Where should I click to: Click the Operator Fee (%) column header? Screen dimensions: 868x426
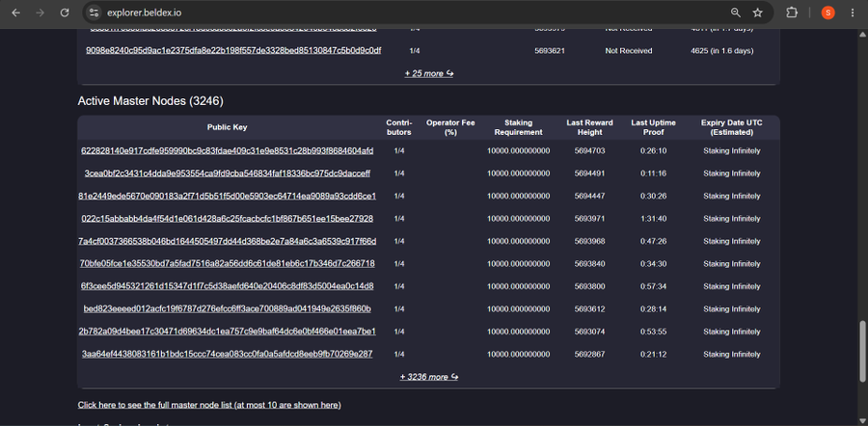pos(450,127)
